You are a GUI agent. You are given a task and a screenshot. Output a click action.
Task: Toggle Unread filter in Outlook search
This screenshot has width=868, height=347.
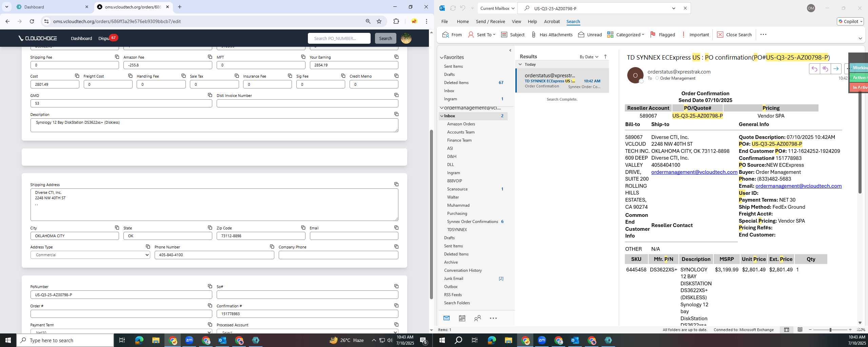point(590,35)
